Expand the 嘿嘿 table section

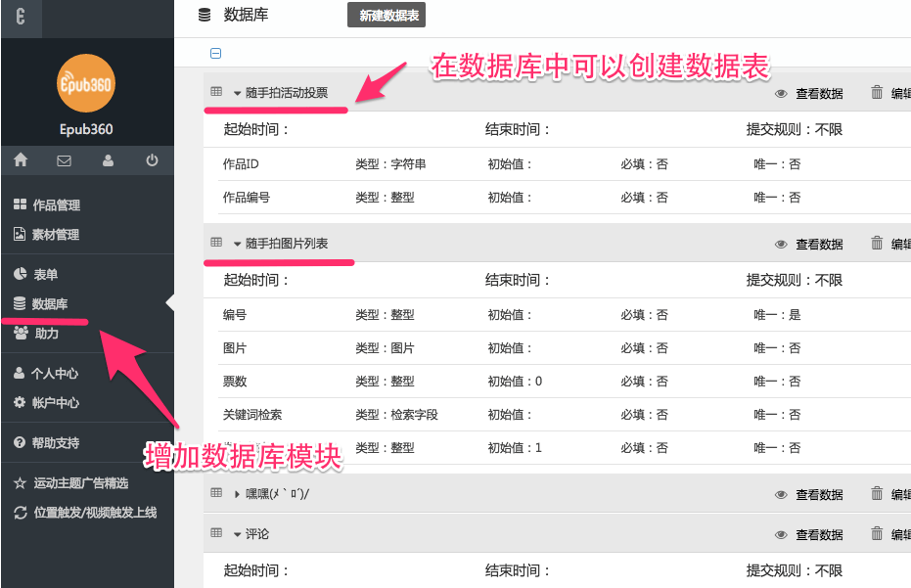point(238,495)
